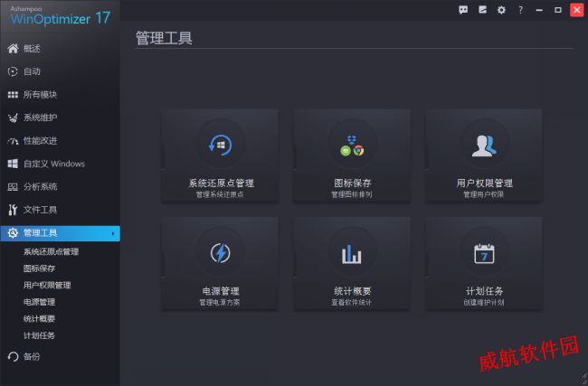The image size is (588, 386).
Task: Click the bar chart statistics icon
Action: (x=352, y=254)
